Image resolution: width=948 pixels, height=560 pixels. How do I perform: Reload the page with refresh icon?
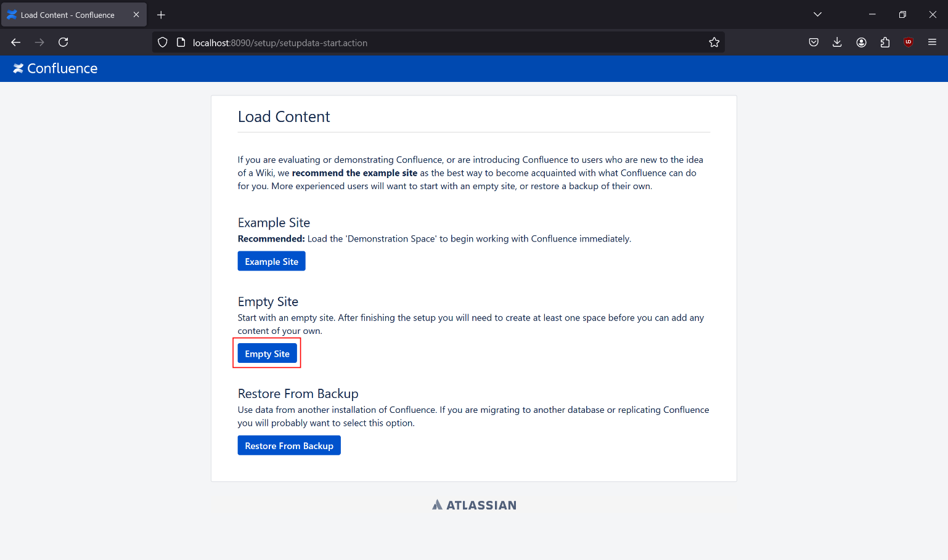pyautogui.click(x=63, y=43)
